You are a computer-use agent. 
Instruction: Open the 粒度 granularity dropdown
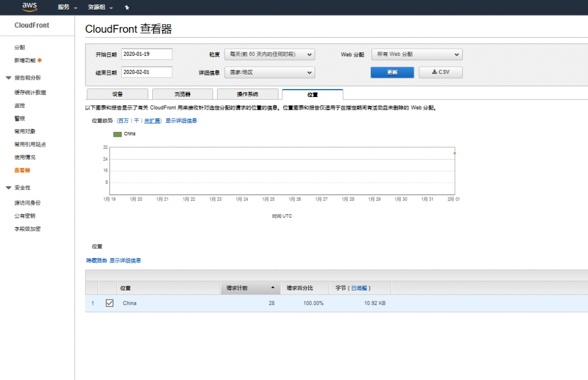click(270, 55)
